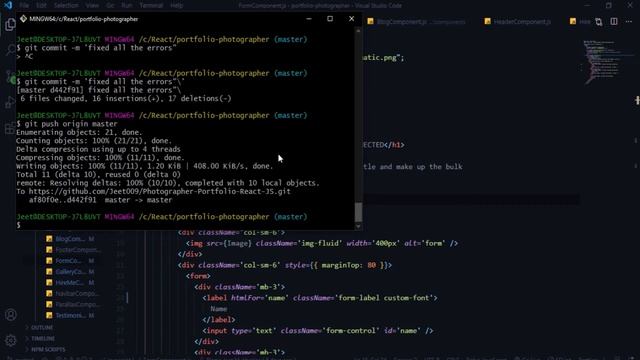
Task: Open the ParallaxCompo... file in the explorer
Action: pos(73,304)
